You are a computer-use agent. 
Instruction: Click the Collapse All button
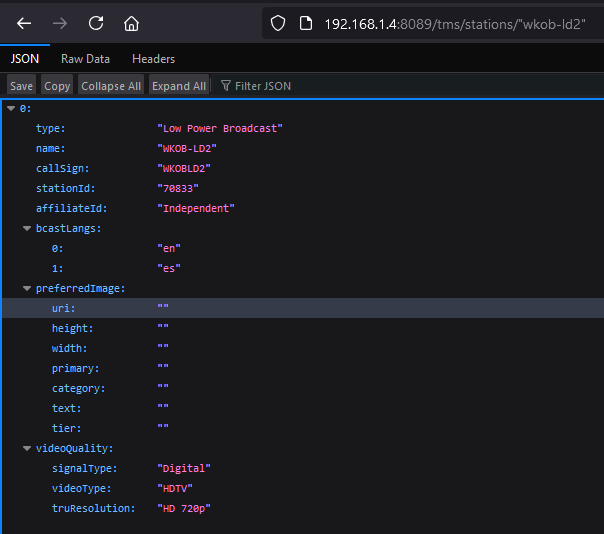(x=111, y=86)
